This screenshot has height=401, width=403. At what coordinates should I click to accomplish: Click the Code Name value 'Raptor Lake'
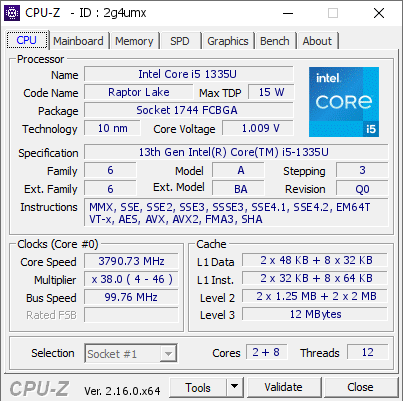click(139, 92)
